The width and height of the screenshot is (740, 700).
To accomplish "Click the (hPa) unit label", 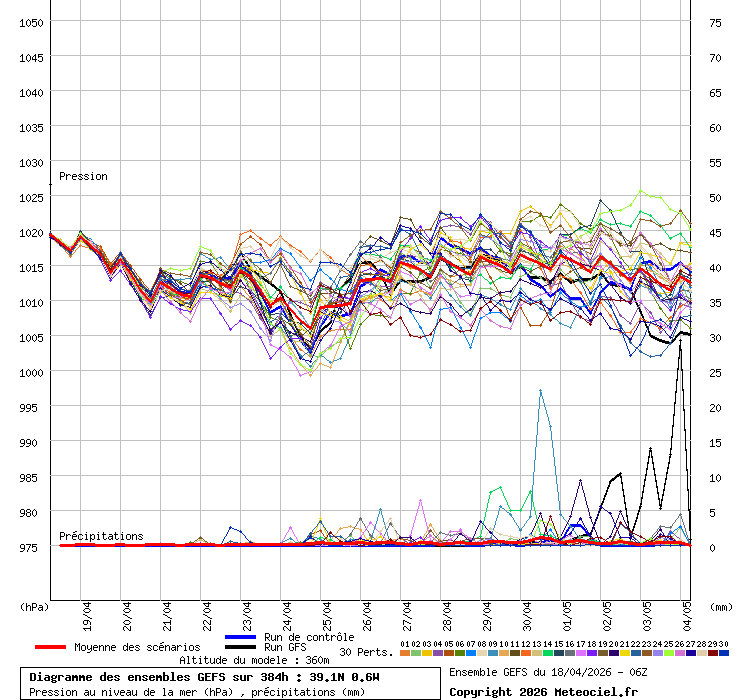I will click(33, 606).
